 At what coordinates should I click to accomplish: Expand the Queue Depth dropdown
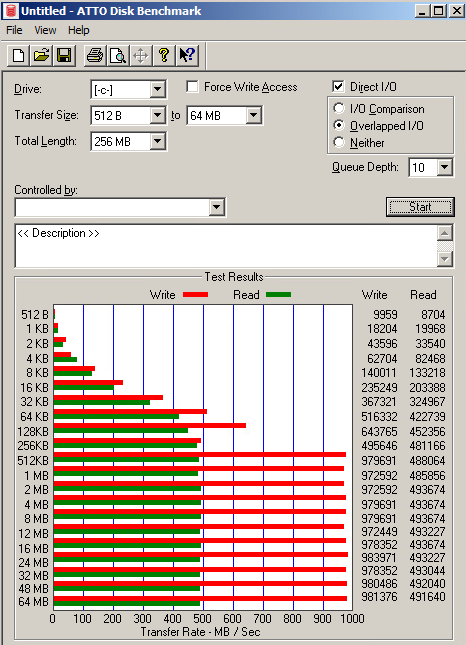pos(444,167)
